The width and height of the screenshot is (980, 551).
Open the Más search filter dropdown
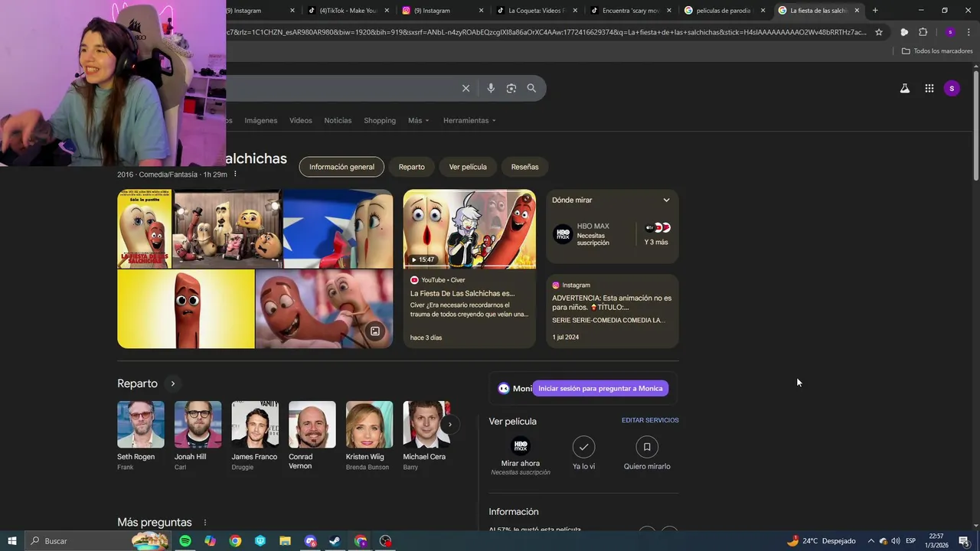[418, 121]
